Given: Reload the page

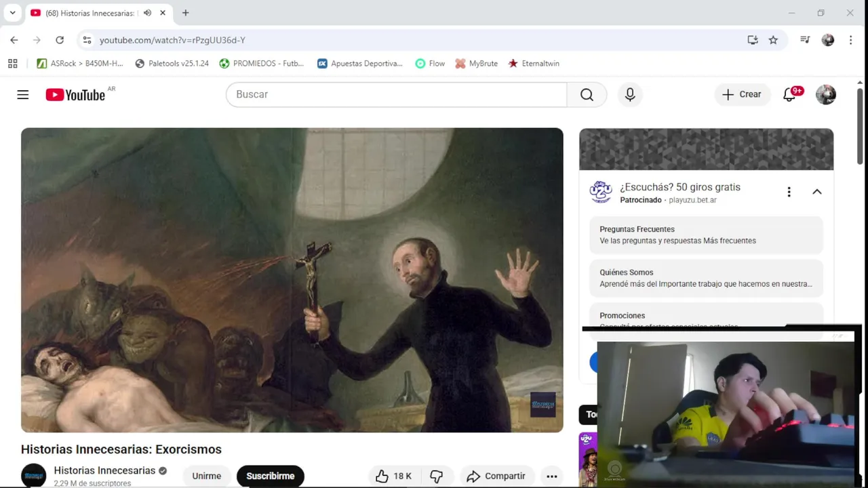Looking at the screenshot, I should [x=60, y=40].
